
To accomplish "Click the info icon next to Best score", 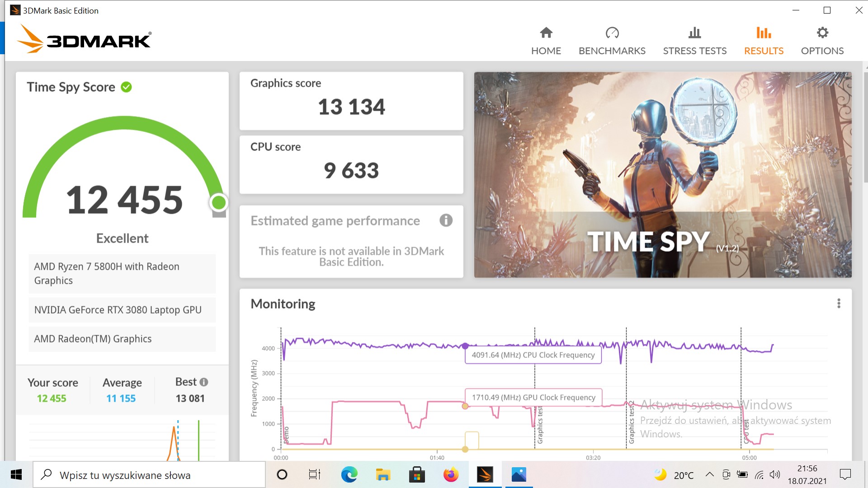I will point(204,382).
